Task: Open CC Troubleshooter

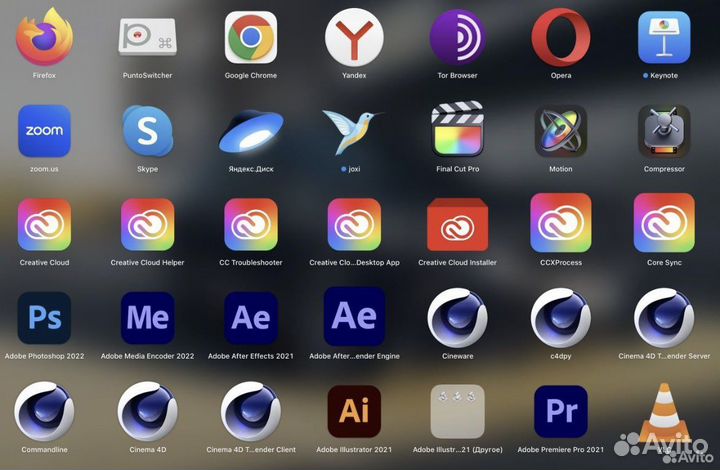Action: pyautogui.click(x=251, y=224)
